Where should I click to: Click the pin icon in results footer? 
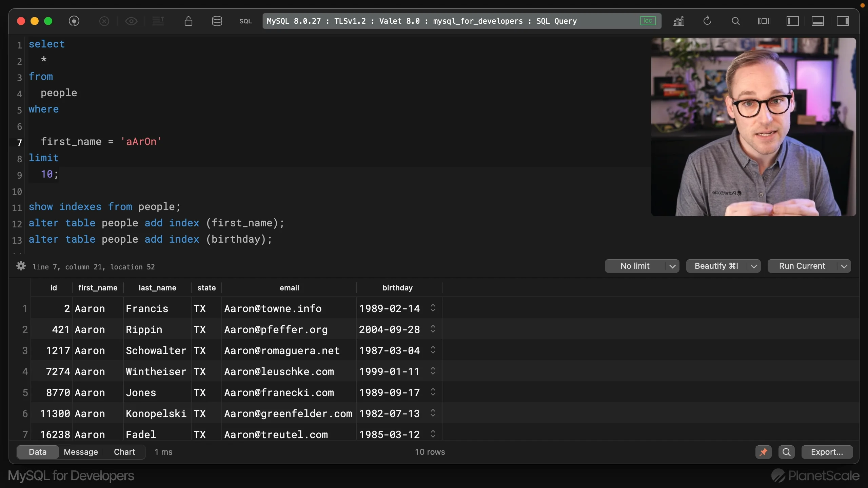(763, 452)
